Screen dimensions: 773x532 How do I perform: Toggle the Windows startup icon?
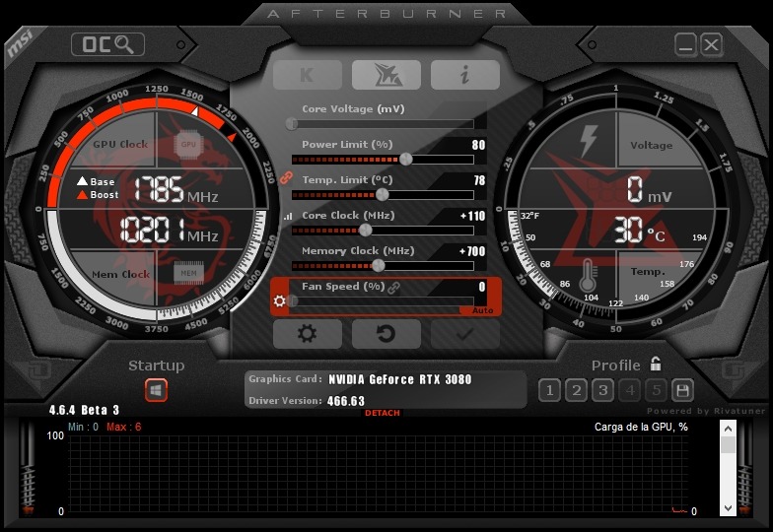pos(156,390)
